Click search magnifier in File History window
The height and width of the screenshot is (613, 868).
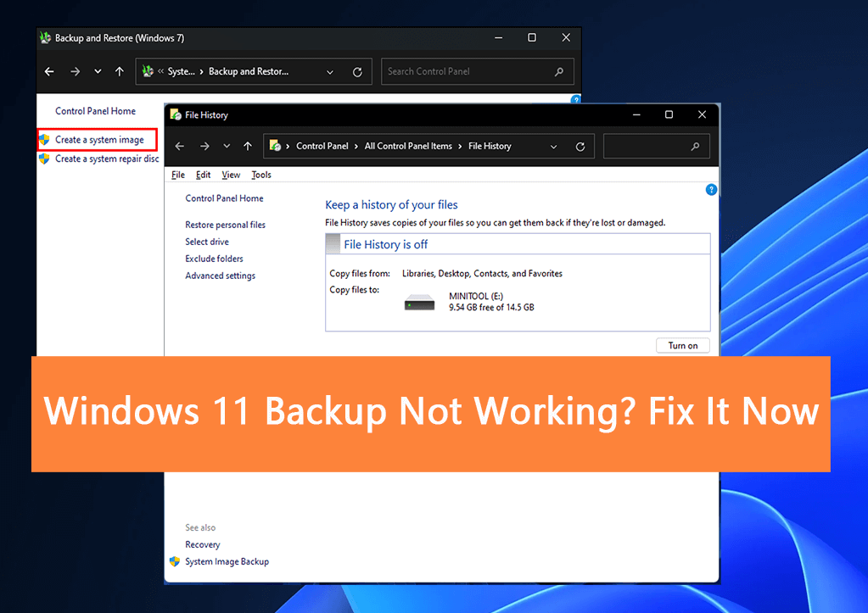(695, 146)
